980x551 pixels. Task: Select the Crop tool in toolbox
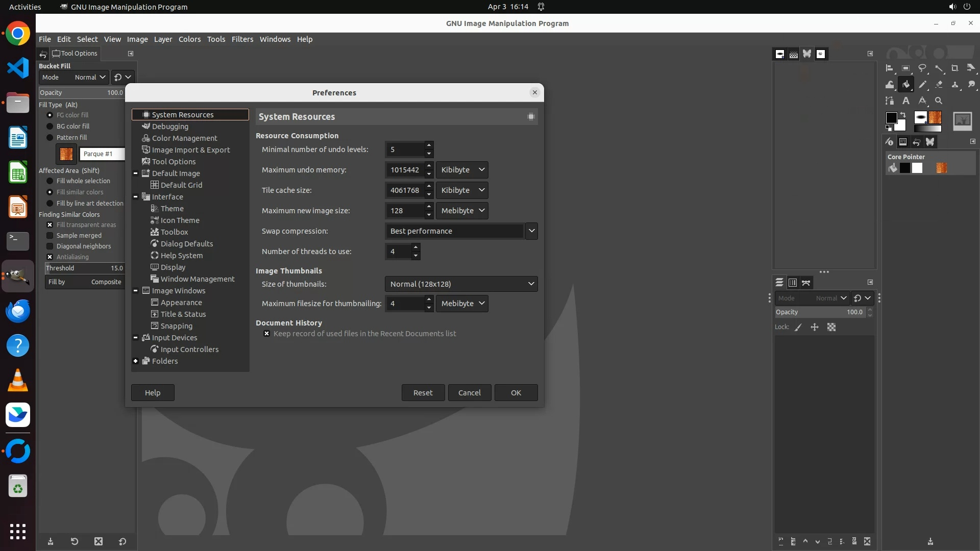coord(954,68)
